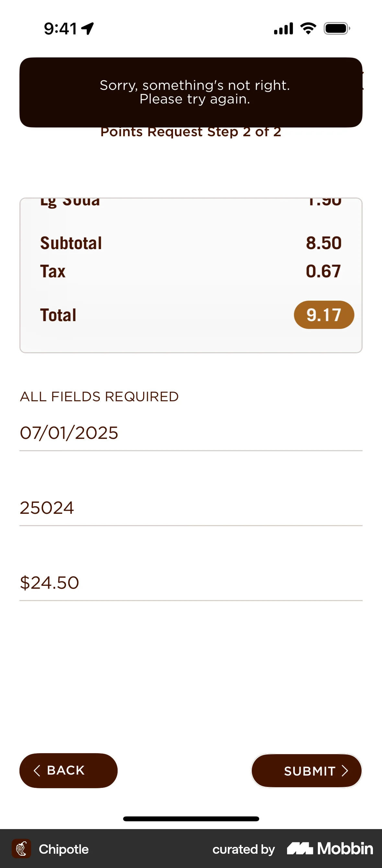The image size is (382, 868).
Task: Tap the $24.50 amount field
Action: pyautogui.click(x=191, y=583)
